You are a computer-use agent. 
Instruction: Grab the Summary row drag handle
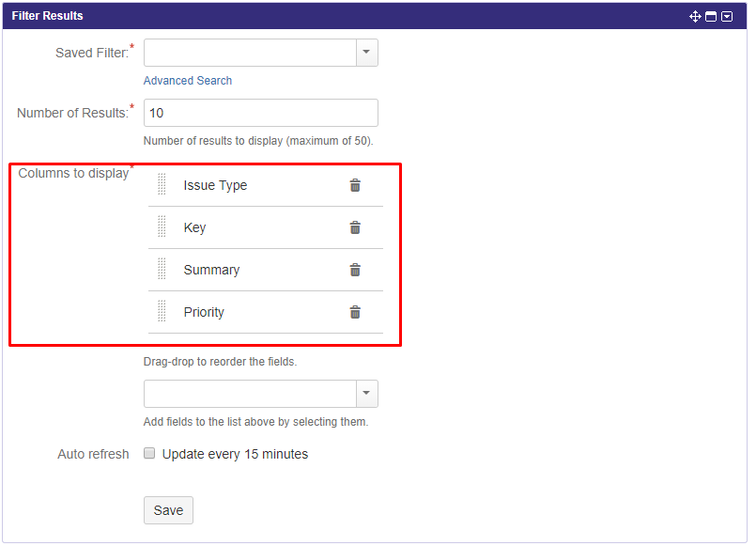(162, 269)
